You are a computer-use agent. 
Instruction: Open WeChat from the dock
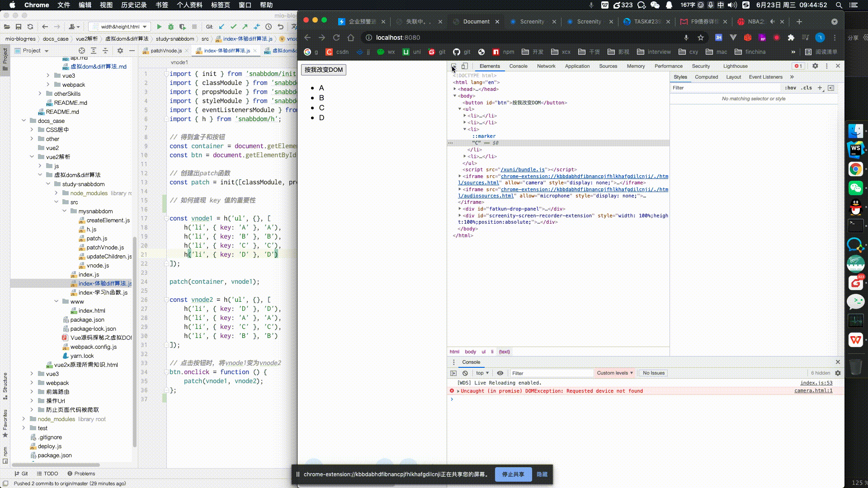click(855, 187)
